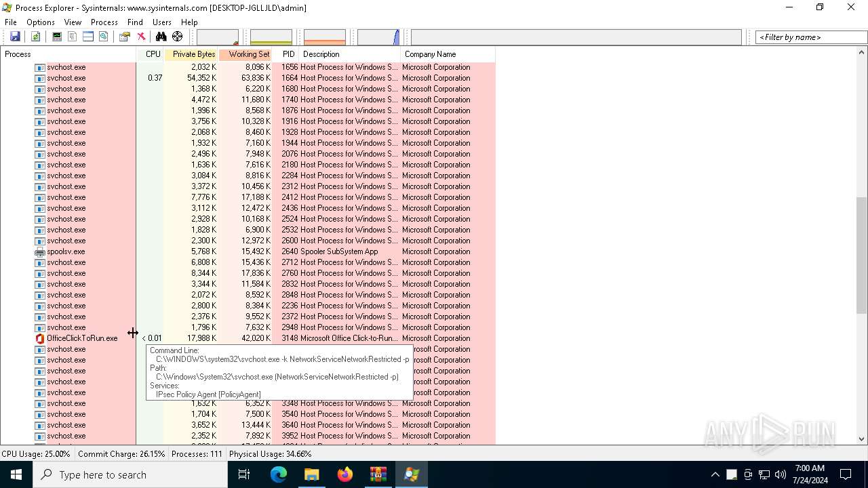Click Microsoft Office Click-to-Run description

(349, 338)
